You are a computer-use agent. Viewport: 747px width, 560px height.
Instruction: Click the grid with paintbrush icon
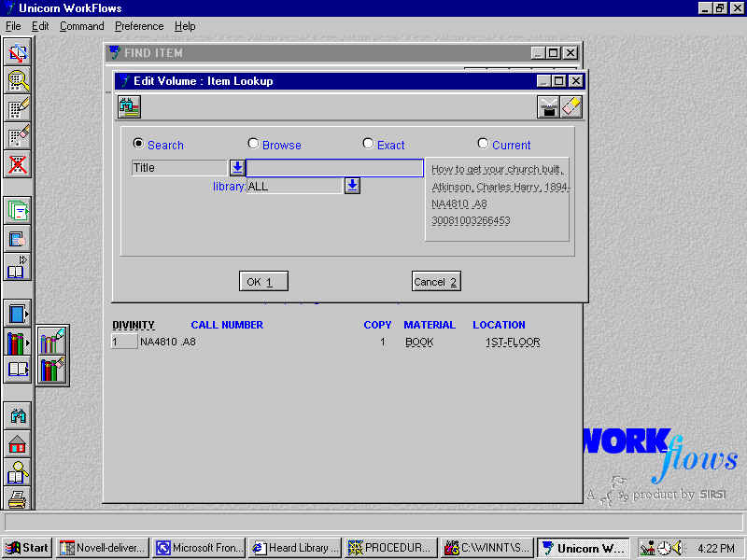coord(18,136)
